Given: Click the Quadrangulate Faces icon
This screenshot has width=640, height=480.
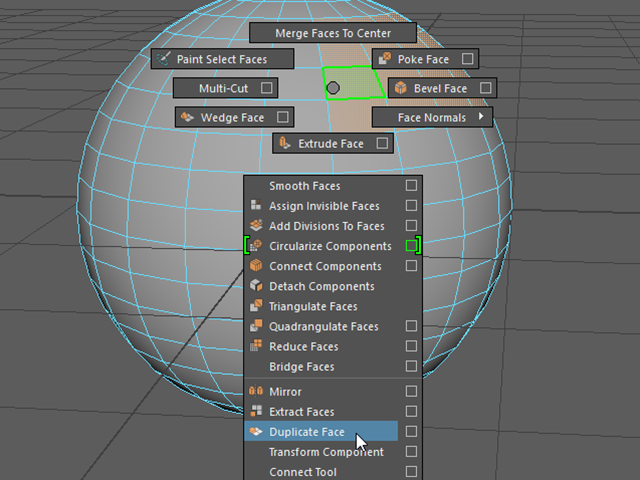Looking at the screenshot, I should tap(256, 326).
